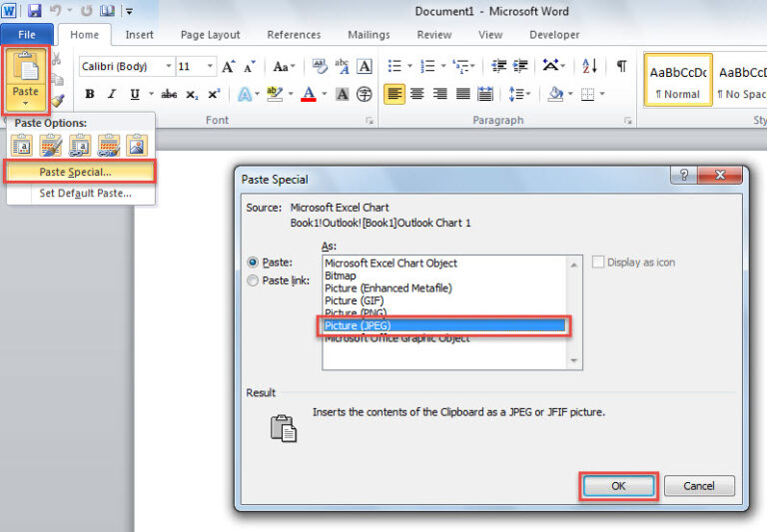Tick the Display as icon checkbox
The height and width of the screenshot is (532, 767).
(598, 263)
